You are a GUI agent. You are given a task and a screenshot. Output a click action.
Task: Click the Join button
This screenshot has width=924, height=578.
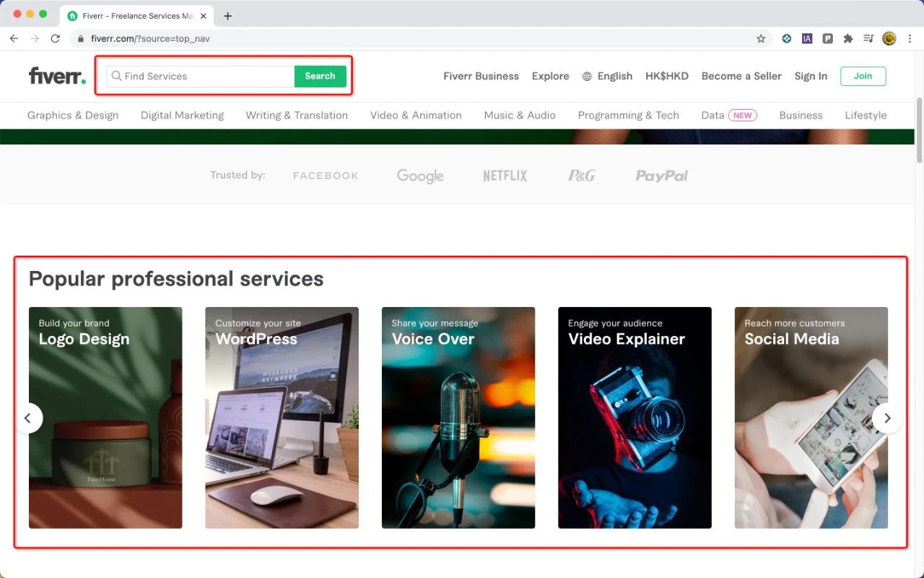coord(863,76)
